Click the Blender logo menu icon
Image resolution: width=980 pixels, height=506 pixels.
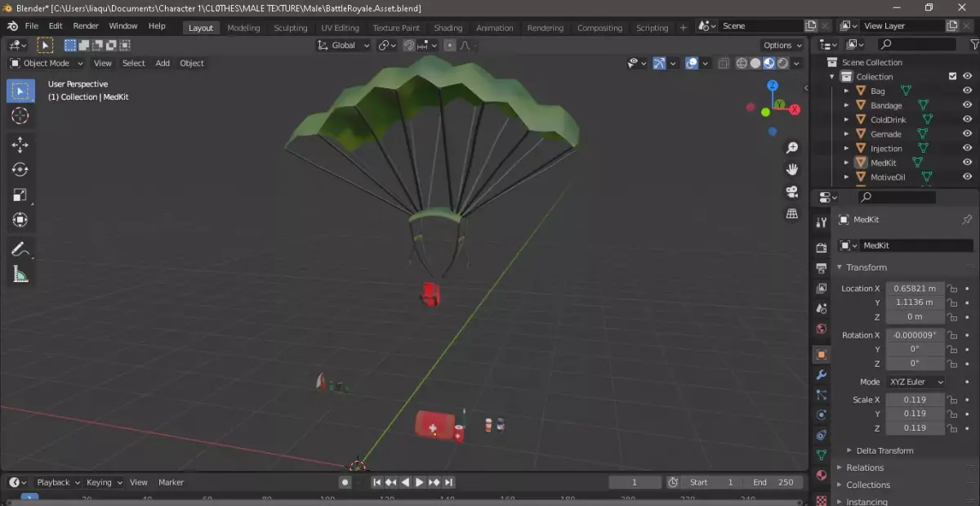[12, 26]
